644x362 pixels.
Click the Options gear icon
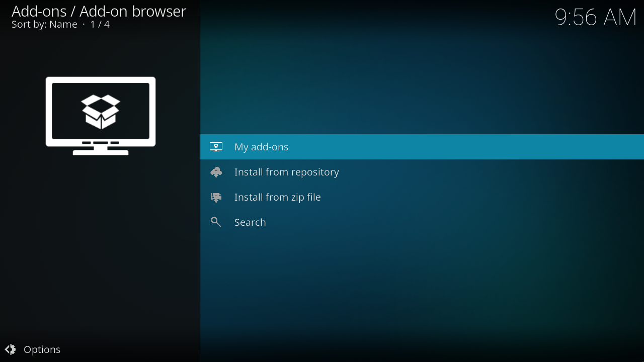(x=10, y=349)
